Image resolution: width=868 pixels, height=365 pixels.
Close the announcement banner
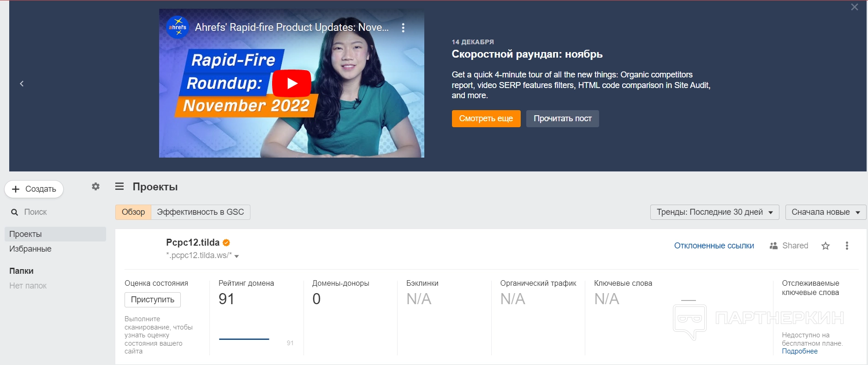(855, 7)
